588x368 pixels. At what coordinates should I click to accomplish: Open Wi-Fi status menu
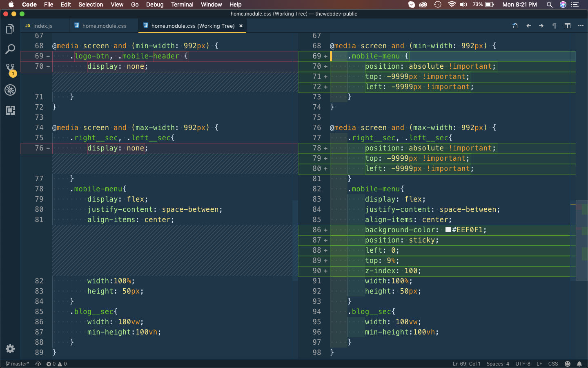pos(452,4)
